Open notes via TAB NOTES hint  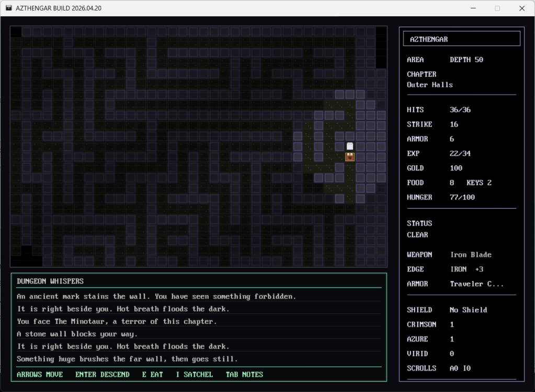tap(244, 374)
